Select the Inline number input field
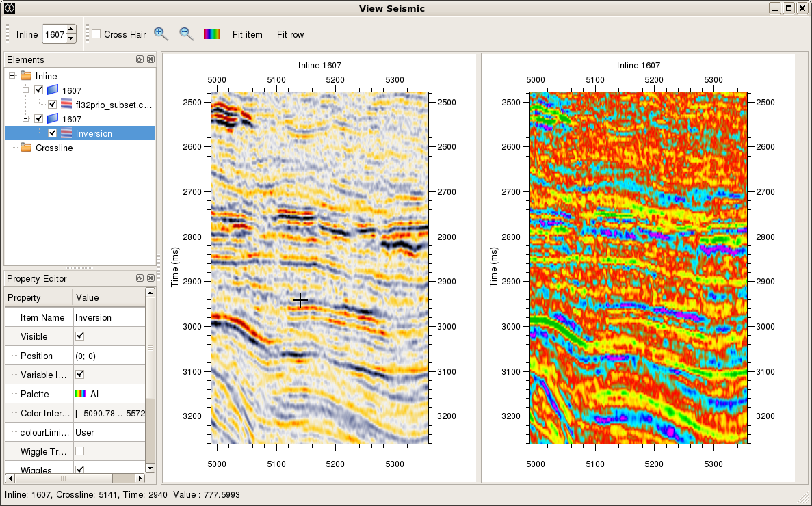Image resolution: width=812 pixels, height=506 pixels. [55, 34]
